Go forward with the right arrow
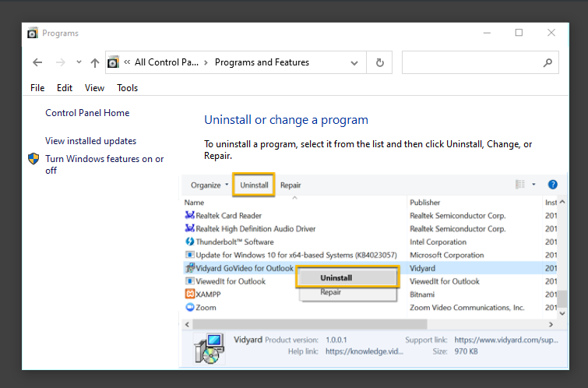Screen dimensions: 588x388 pyautogui.click(x=61, y=62)
